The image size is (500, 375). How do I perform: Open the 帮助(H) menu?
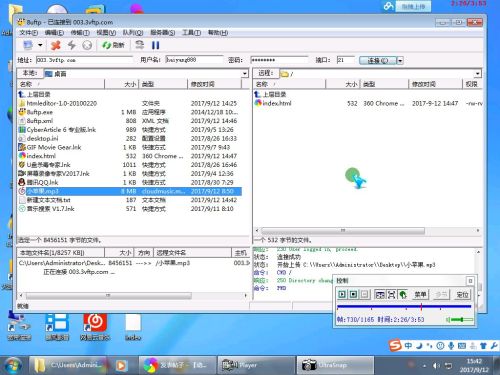click(x=218, y=33)
